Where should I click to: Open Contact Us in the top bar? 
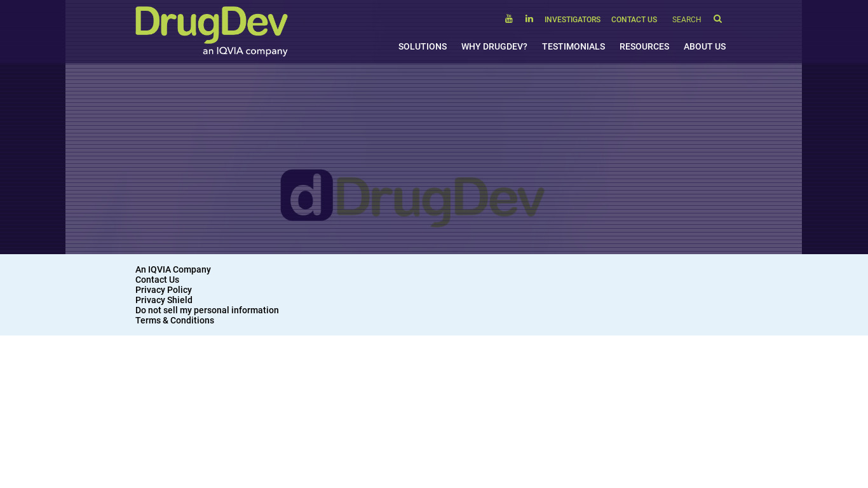[634, 20]
